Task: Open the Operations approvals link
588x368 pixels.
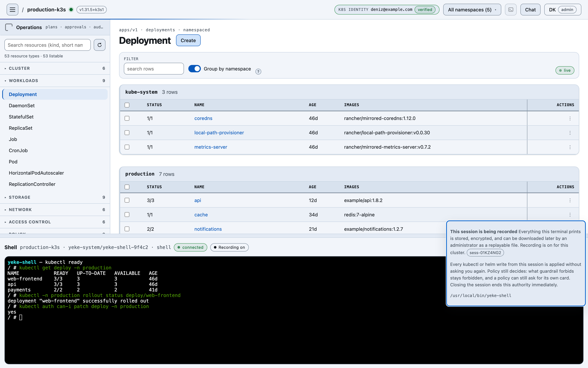Action: pos(75,27)
